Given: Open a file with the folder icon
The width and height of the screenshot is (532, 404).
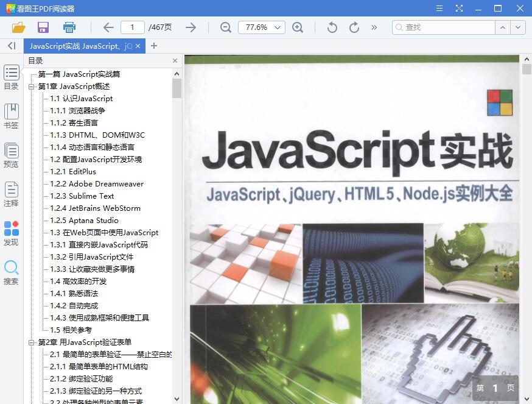Looking at the screenshot, I should pos(19,27).
